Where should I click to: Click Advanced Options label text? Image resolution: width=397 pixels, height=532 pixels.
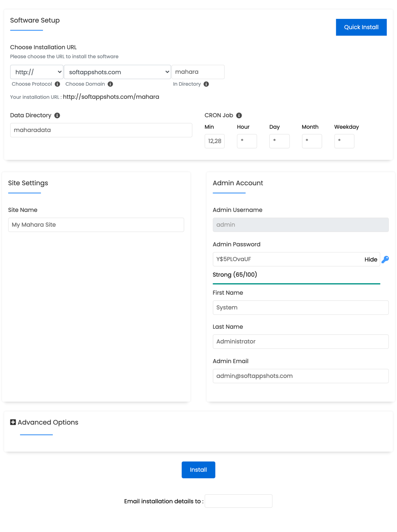48,422
